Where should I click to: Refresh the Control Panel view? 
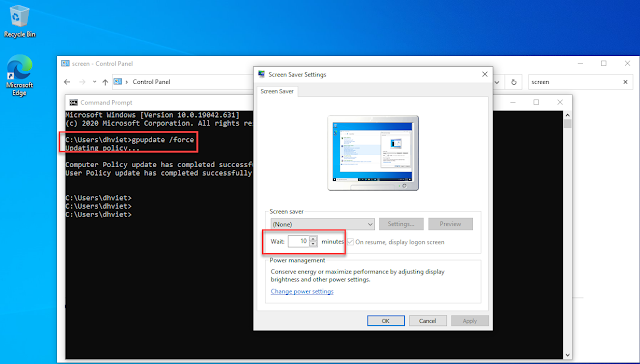coord(513,82)
